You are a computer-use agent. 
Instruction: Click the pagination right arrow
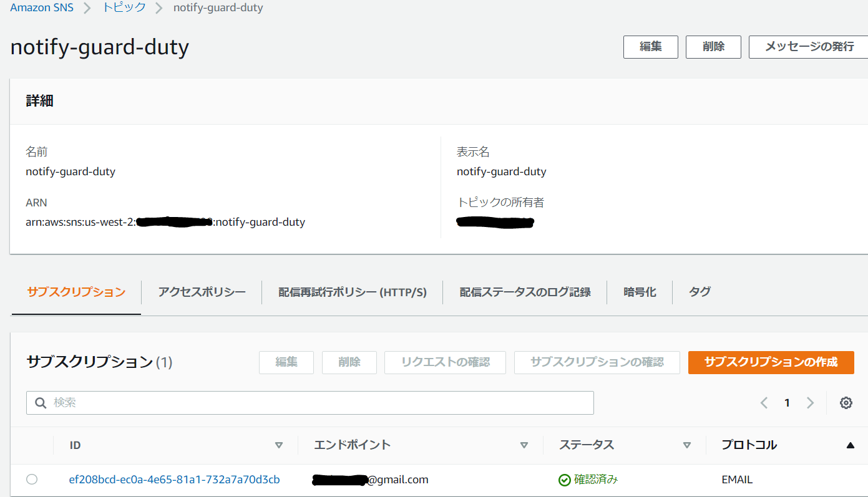coord(810,402)
